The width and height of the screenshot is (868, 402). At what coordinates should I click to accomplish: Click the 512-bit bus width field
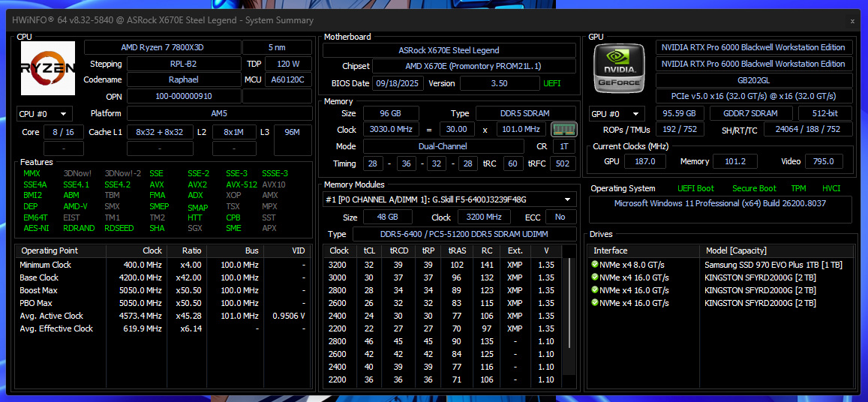click(x=824, y=113)
